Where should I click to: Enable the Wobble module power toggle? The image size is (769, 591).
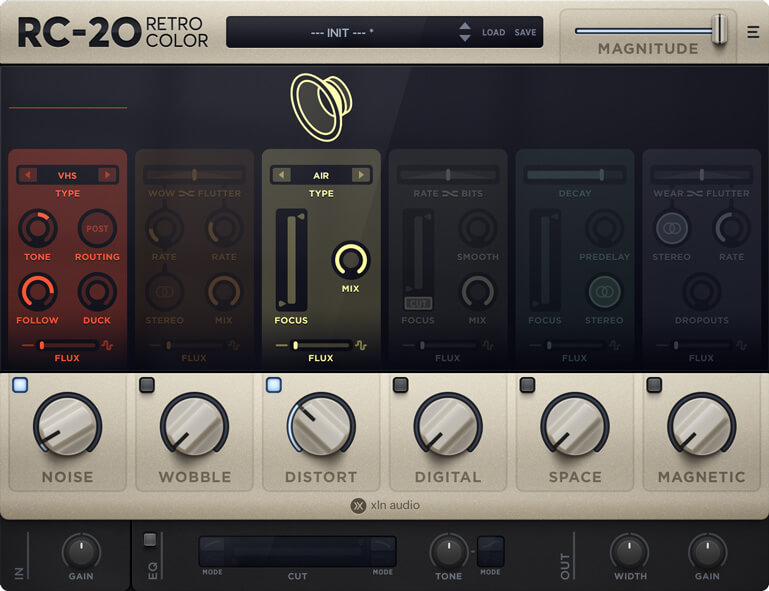click(x=147, y=385)
